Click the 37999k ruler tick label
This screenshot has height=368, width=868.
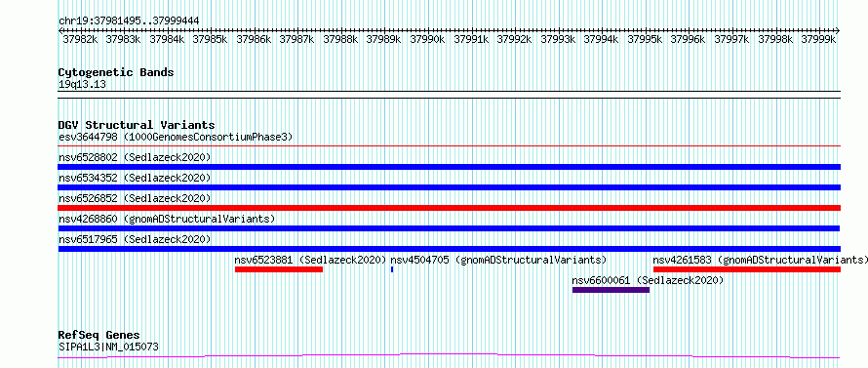pos(819,39)
